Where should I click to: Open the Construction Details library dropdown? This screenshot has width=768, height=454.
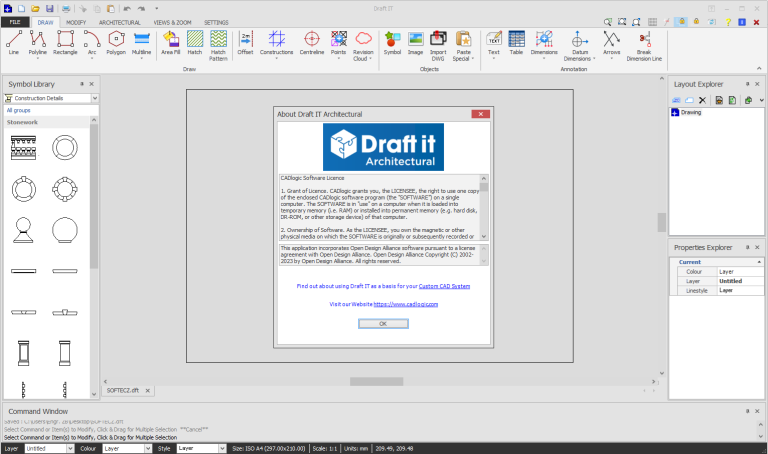click(95, 98)
